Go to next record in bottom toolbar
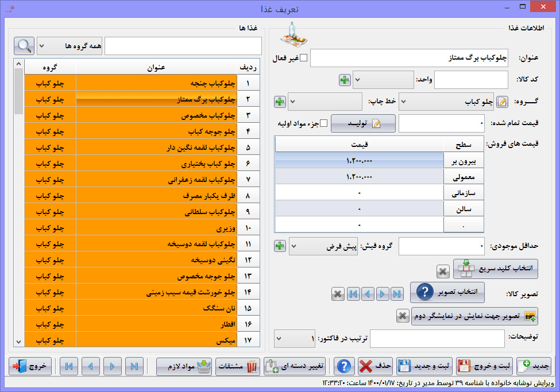This screenshot has width=560, height=392. 113,366
